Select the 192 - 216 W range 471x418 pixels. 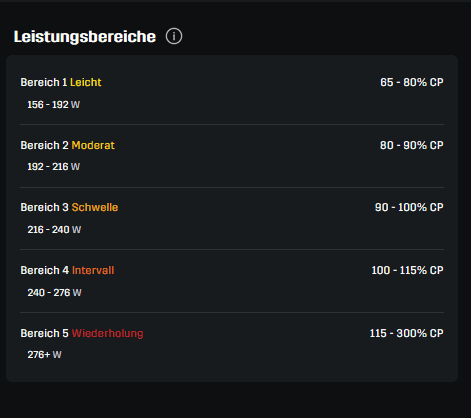pos(54,167)
